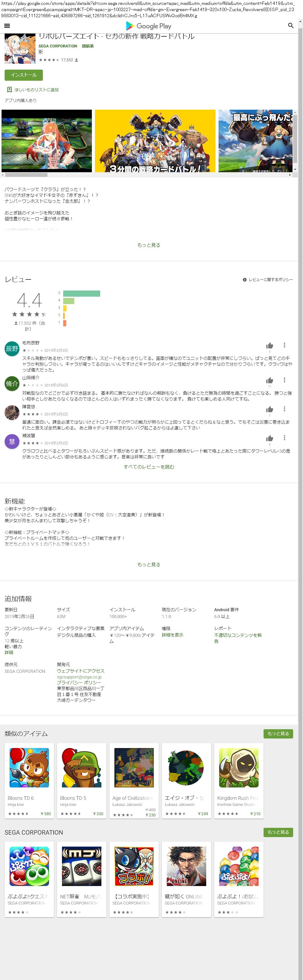Click 毛布辰野's reviewer avatar
Screen dimensions: 303x980
(x=12, y=348)
